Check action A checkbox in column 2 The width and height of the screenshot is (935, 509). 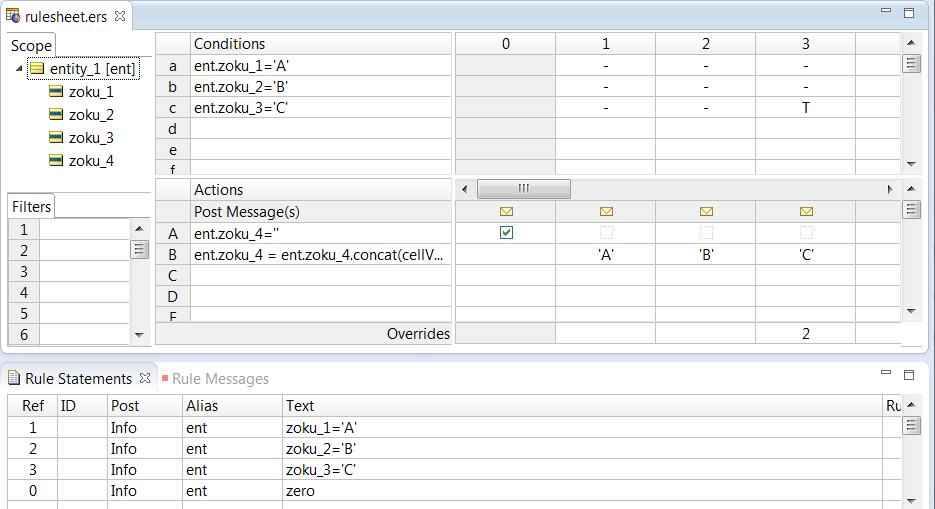[707, 232]
